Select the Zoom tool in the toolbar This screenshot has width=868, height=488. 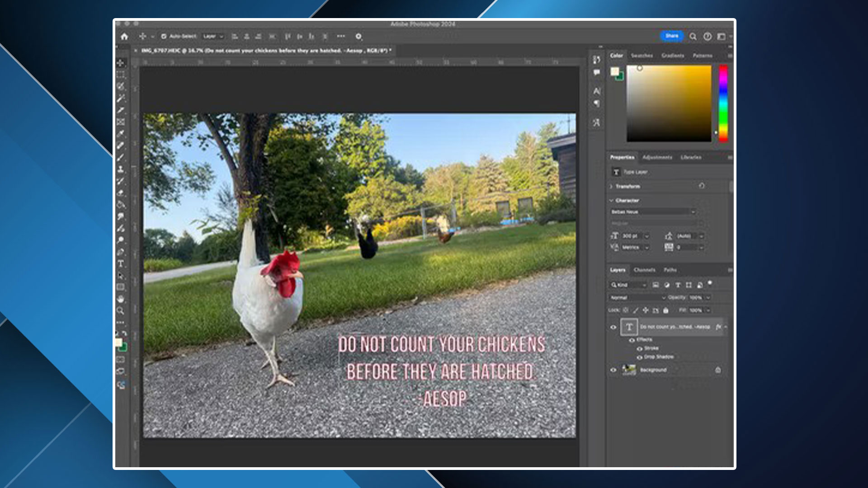(x=120, y=311)
